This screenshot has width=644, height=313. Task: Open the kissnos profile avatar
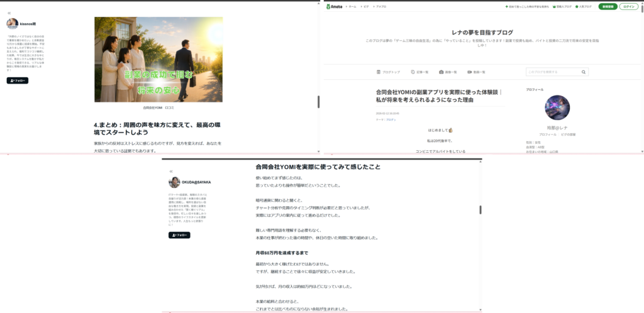[x=13, y=24]
